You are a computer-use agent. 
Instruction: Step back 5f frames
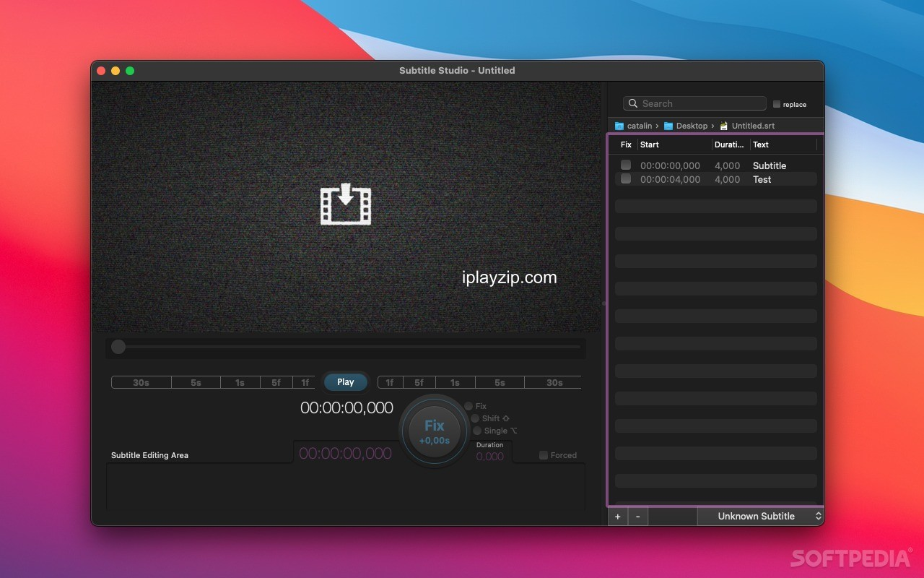(276, 383)
